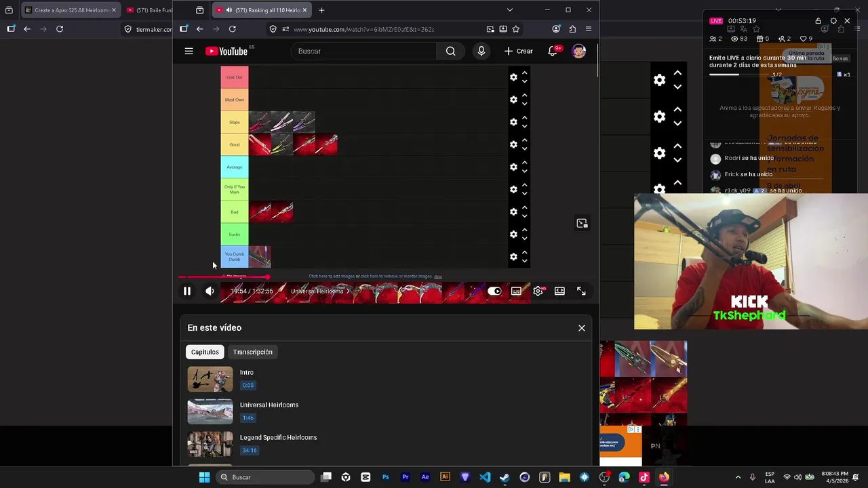Open settings gear of the top tiermaker row
This screenshot has height=488, width=868.
[659, 80]
